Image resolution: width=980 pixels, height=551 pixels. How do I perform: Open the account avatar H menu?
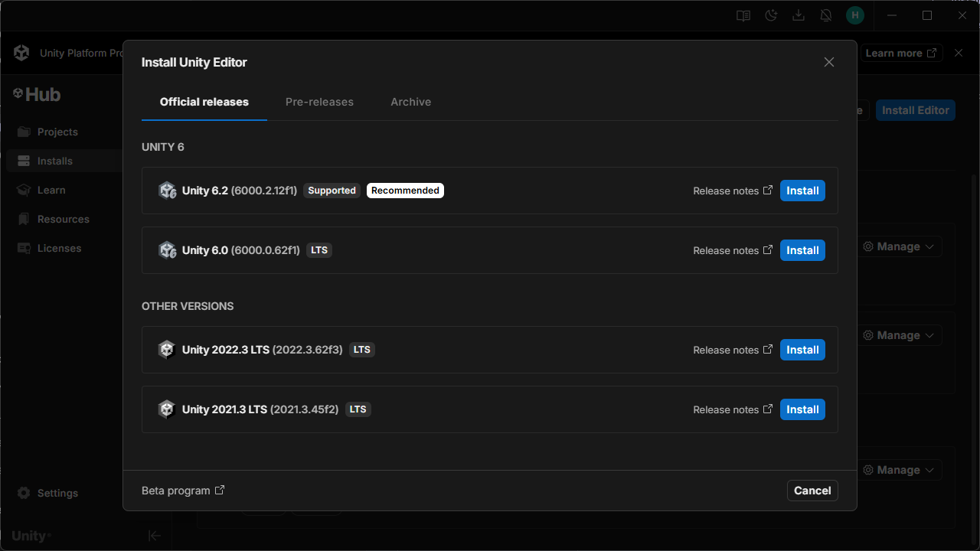[x=854, y=15]
